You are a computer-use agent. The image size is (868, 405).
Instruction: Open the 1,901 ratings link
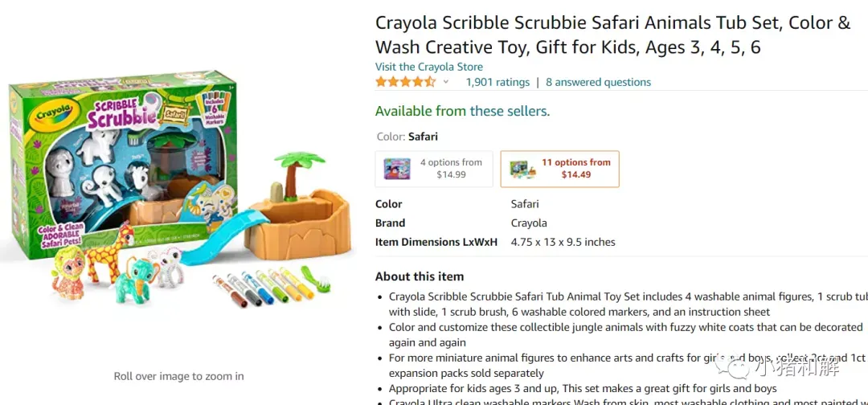(x=497, y=83)
